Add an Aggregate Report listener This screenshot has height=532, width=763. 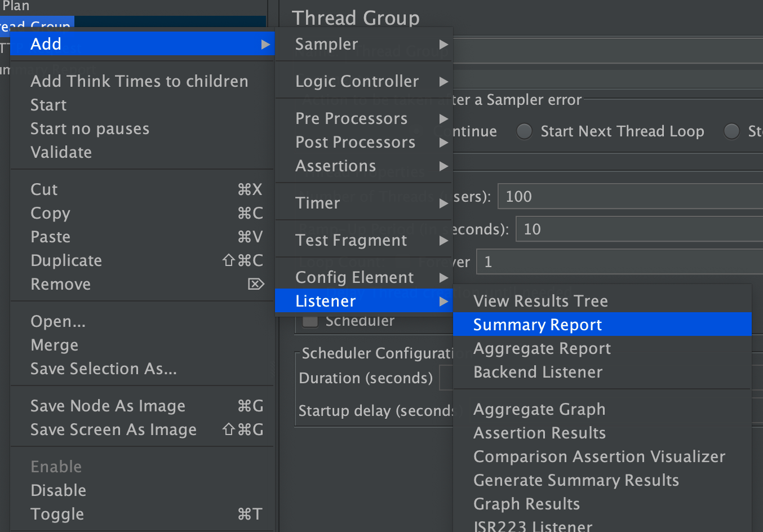click(x=542, y=348)
